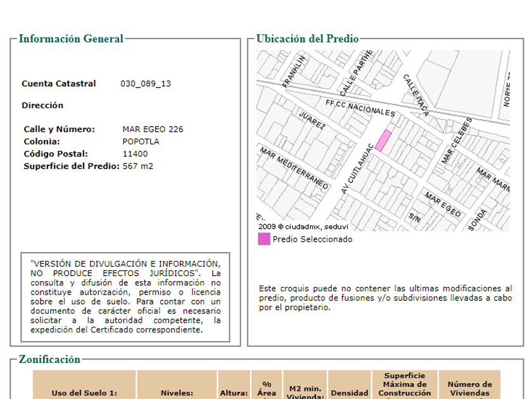The width and height of the screenshot is (532, 399).
Task: Click the Superficie Máxima de Construcción header
Action: pos(405,386)
